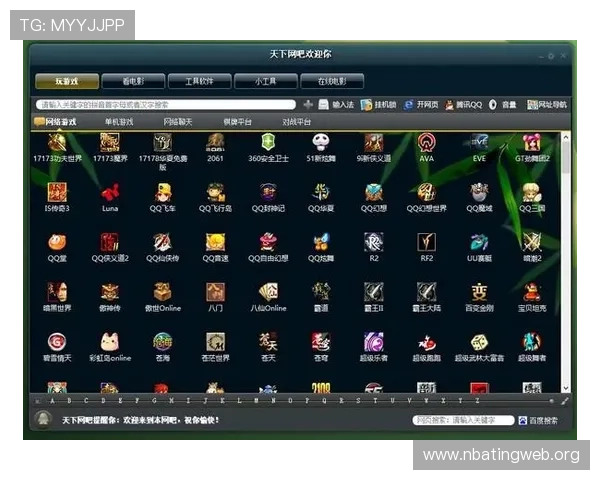The height and width of the screenshot is (480, 600).
Task: Open the 超级武林大富翁 icon
Action: 479,347
